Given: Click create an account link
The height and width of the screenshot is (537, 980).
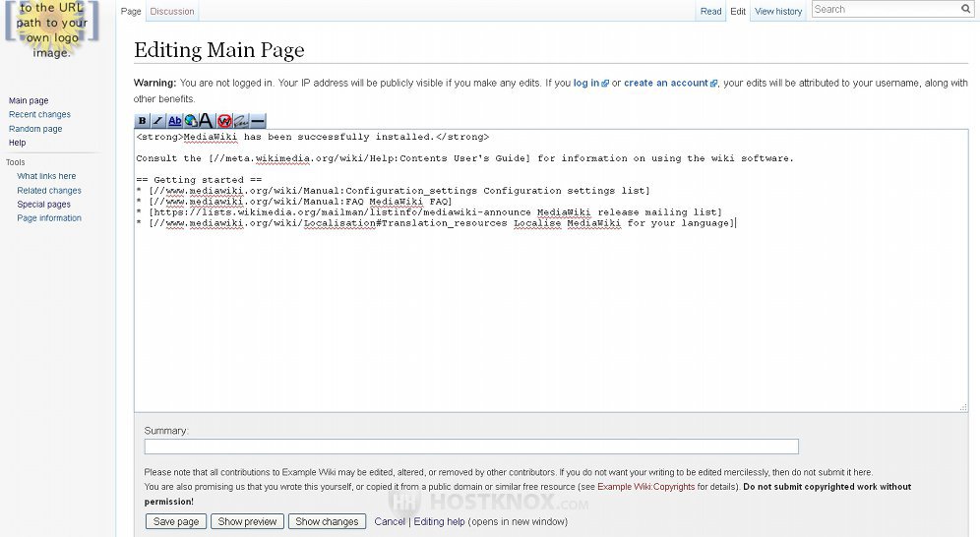Looking at the screenshot, I should tap(666, 83).
